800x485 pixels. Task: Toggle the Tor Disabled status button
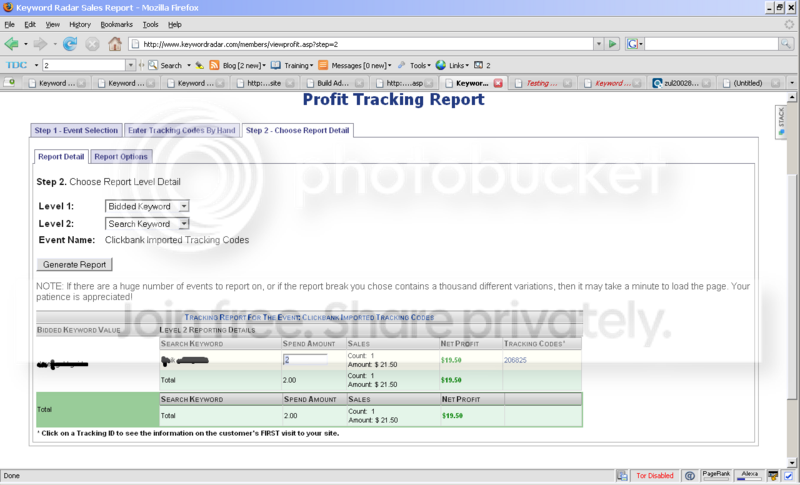655,476
